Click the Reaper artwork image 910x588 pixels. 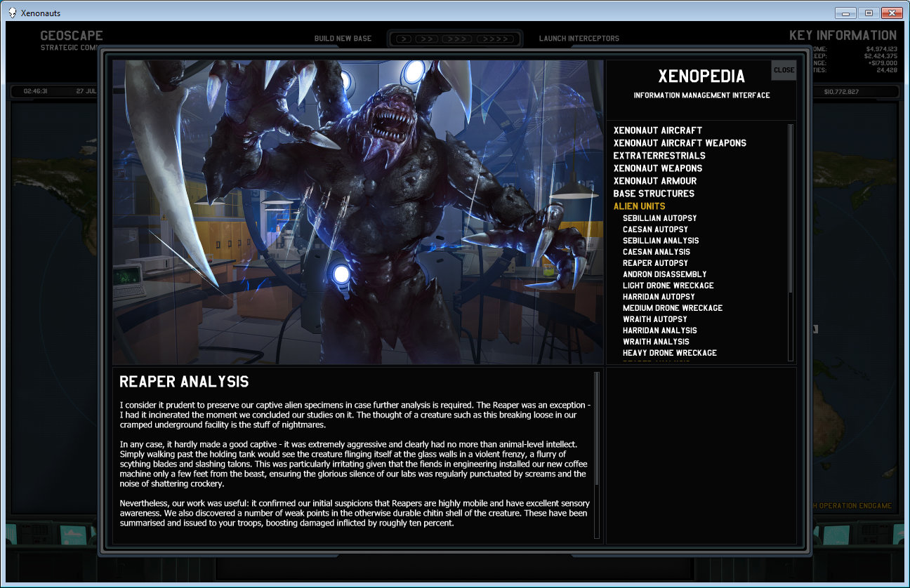point(358,212)
